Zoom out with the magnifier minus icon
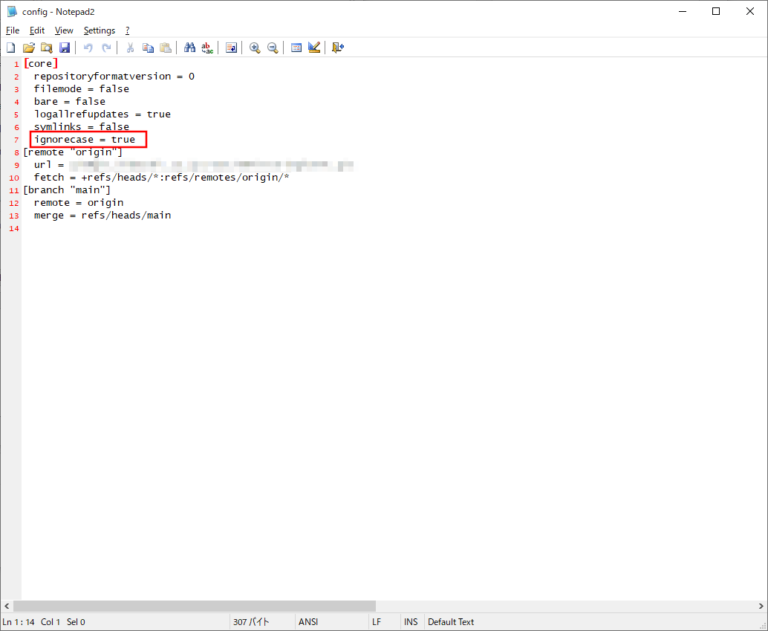768x631 pixels. pos(272,48)
